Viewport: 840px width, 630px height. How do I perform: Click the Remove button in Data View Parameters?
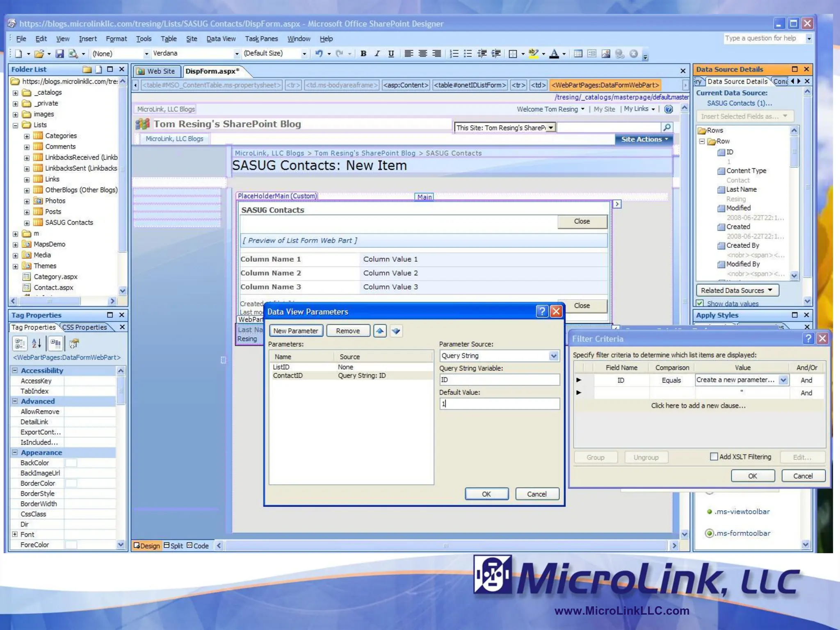[x=348, y=331]
